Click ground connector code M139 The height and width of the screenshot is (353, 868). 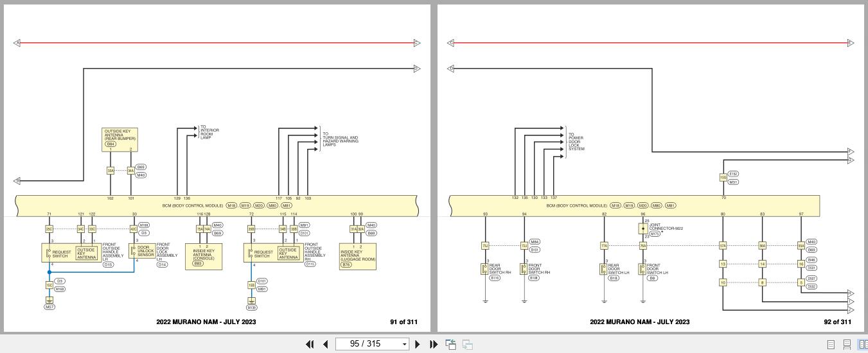[x=251, y=307]
